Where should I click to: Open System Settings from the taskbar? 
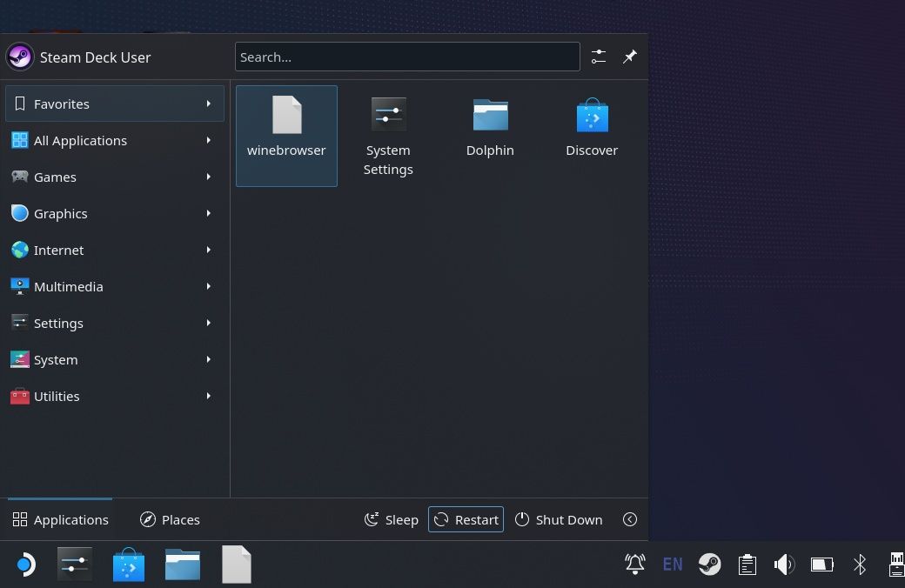(x=75, y=565)
